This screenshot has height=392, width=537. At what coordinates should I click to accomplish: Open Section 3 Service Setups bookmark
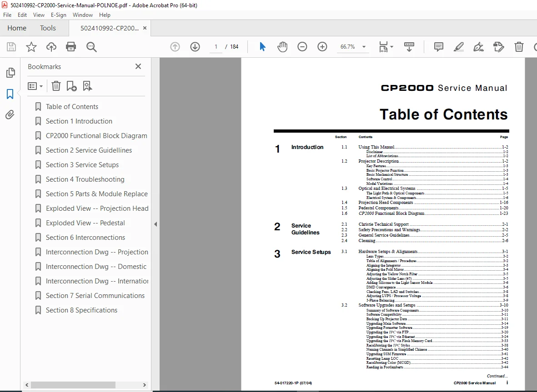(x=82, y=165)
